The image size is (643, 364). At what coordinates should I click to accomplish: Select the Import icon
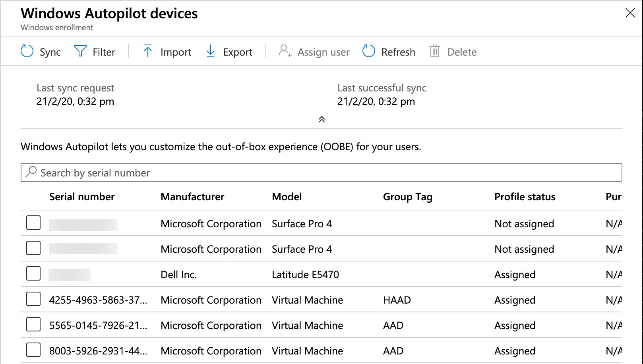(x=147, y=51)
